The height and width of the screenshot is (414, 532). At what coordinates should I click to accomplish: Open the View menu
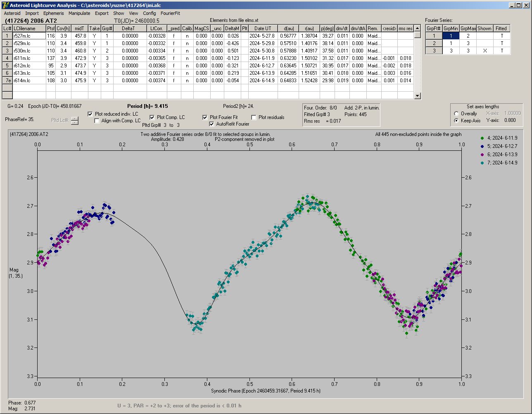[133, 13]
